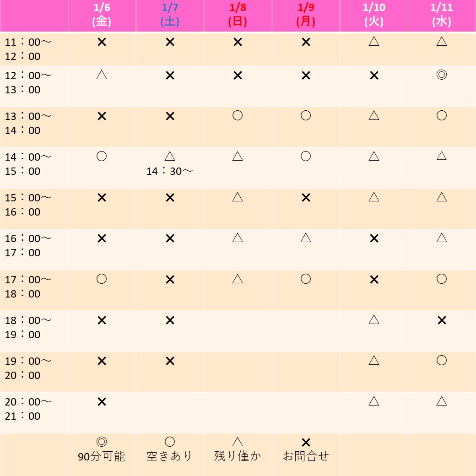Click the 1/7 (土) column header
476x476 pixels.
(x=170, y=15)
